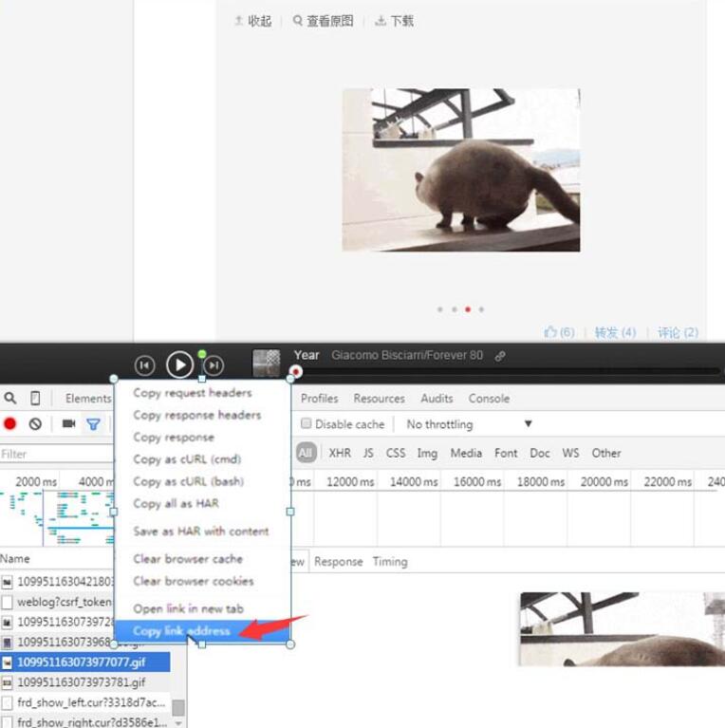Toggle device mode with the phone icon
This screenshot has width=725, height=728.
[35, 399]
